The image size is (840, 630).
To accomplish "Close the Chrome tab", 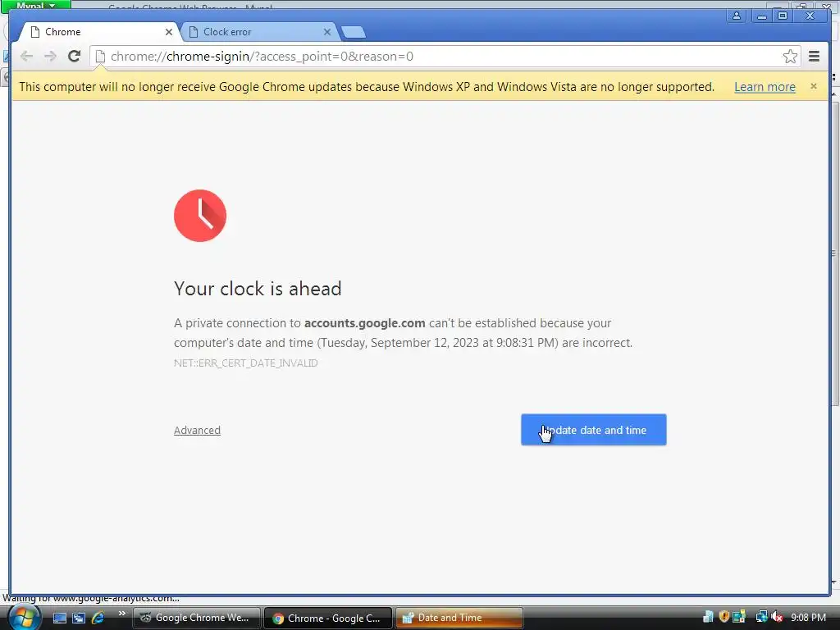I will [x=169, y=32].
